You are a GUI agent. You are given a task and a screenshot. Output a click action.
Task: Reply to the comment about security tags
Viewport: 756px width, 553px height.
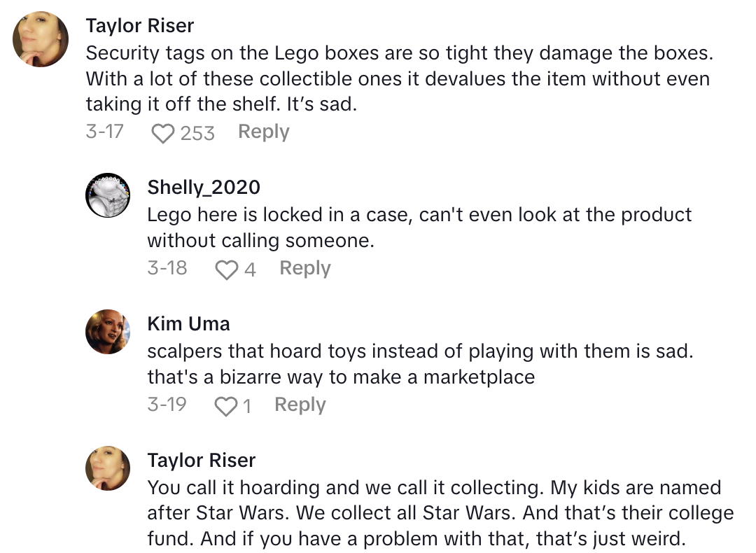263,132
